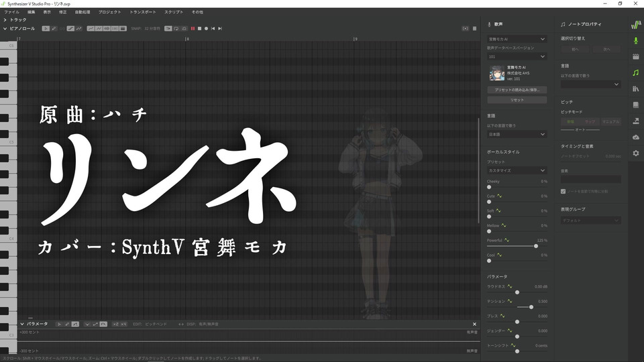The width and height of the screenshot is (644, 362).
Task: Select the pencil tool in piano roll toolbar
Action: 54,29
